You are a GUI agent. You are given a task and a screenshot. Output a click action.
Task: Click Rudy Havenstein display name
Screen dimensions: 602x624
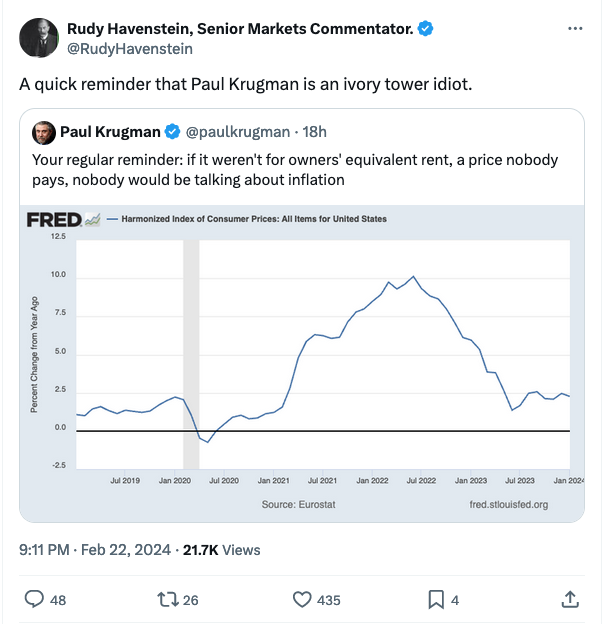pyautogui.click(x=238, y=29)
